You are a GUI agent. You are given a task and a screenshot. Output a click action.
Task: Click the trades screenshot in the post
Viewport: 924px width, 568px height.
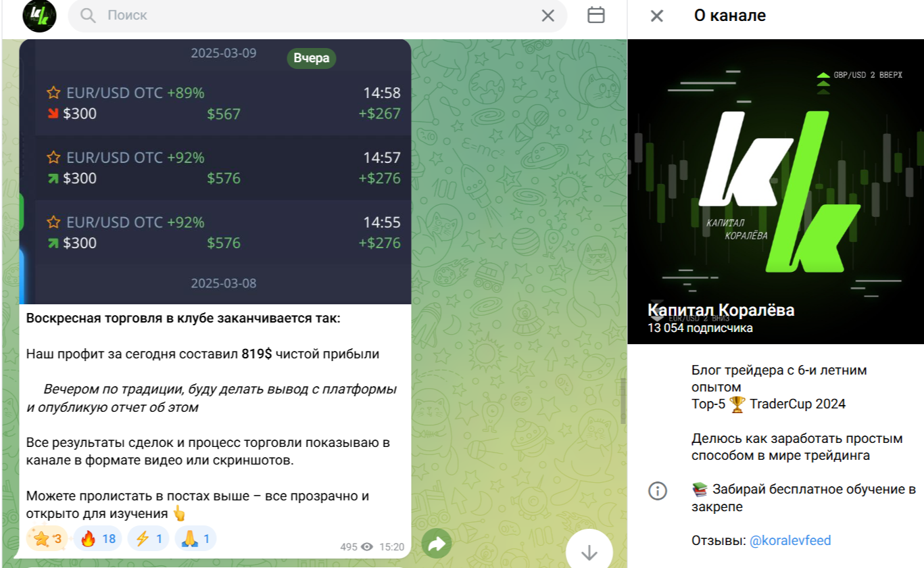tap(215, 172)
